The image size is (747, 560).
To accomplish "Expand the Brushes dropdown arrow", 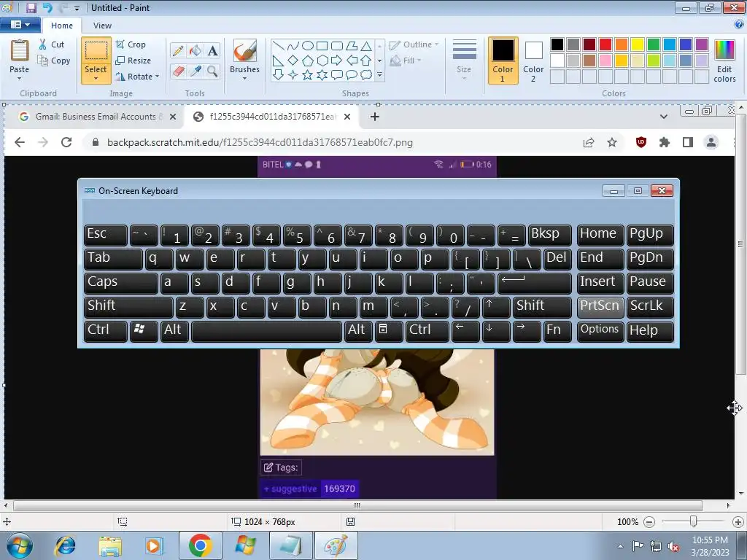I will click(245, 79).
